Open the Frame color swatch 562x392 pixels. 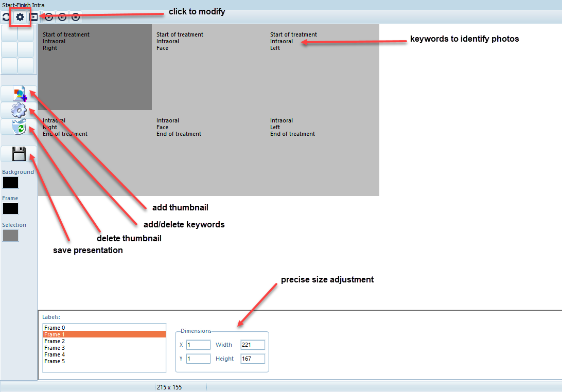pyautogui.click(x=10, y=208)
